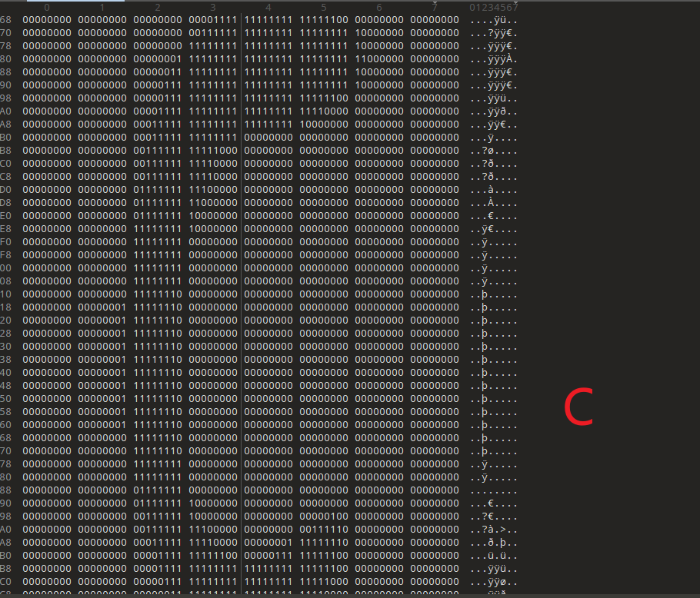
Task: Select row offset 30
Action: pos(6,347)
